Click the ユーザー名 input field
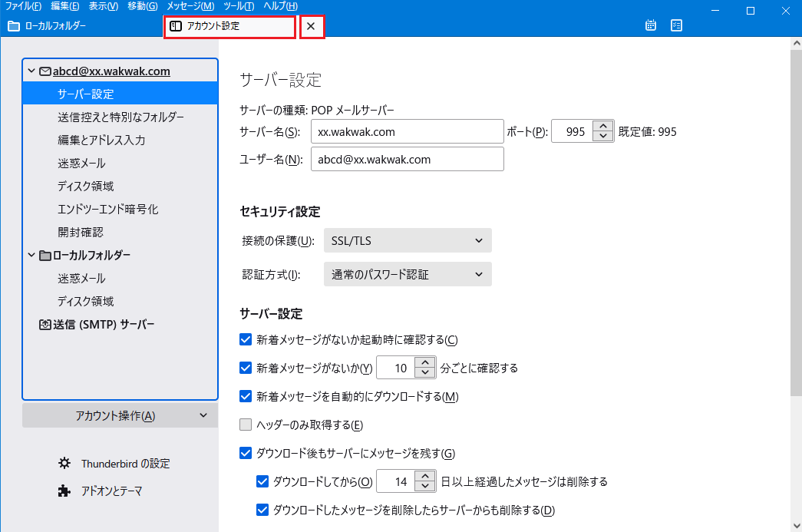 tap(407, 159)
